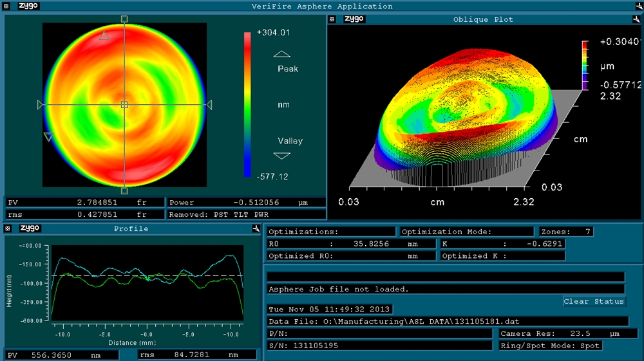The width and height of the screenshot is (644, 361).
Task: Click 'Removed: PST TLT PWR' text
Action: [219, 214]
